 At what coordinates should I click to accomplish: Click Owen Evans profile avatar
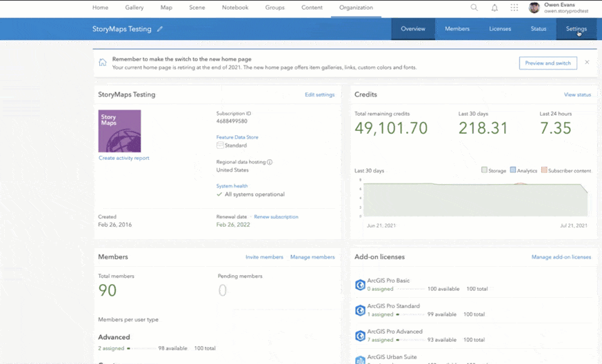534,8
